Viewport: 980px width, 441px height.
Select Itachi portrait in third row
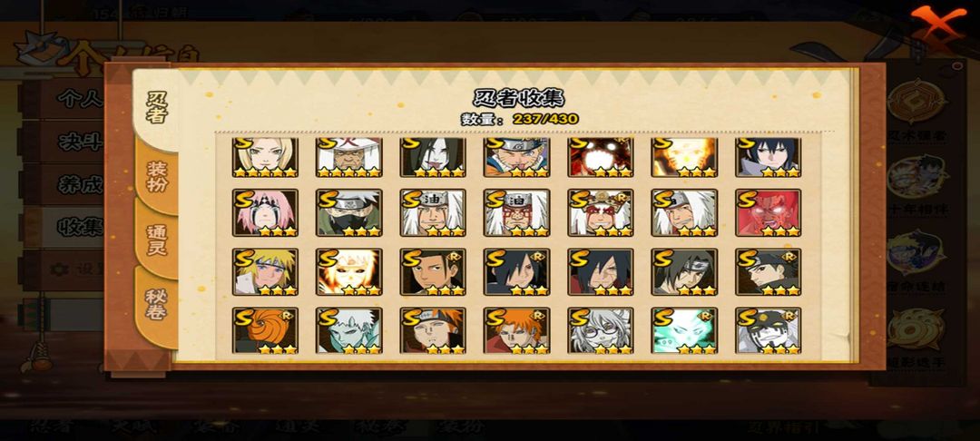(684, 271)
